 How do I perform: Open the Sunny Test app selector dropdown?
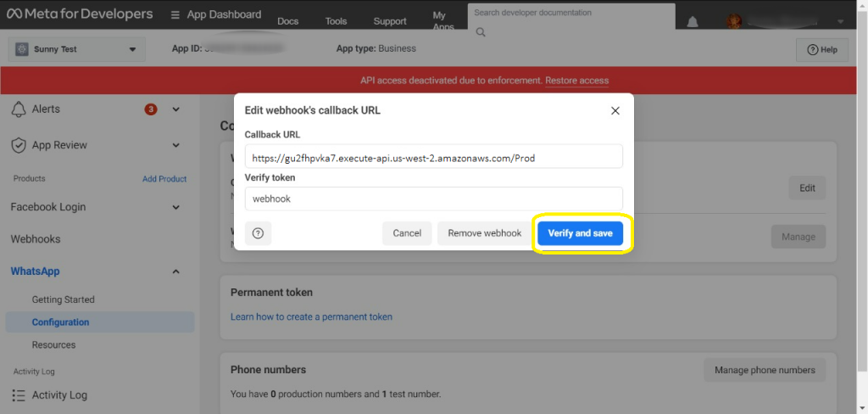74,49
